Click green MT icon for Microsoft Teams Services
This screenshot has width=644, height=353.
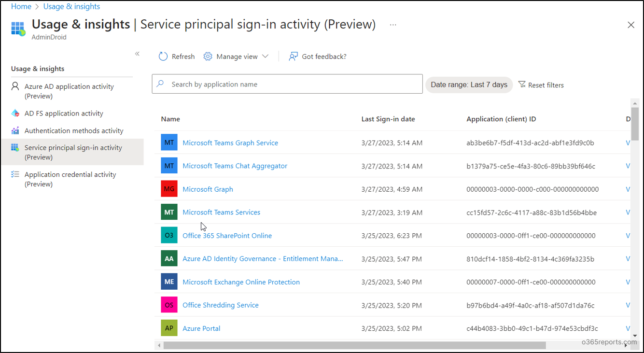coord(169,212)
